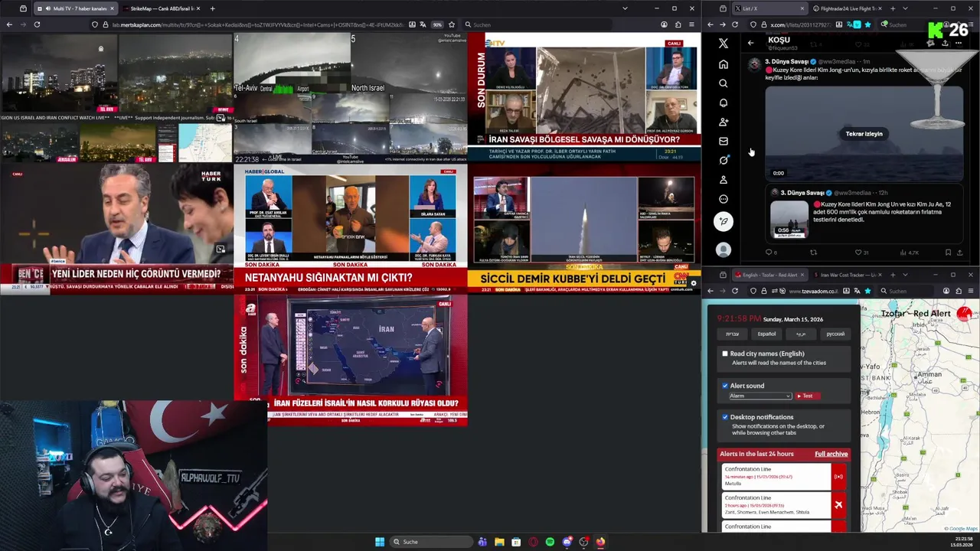Open X account avatar at sidebar bottom

point(724,250)
